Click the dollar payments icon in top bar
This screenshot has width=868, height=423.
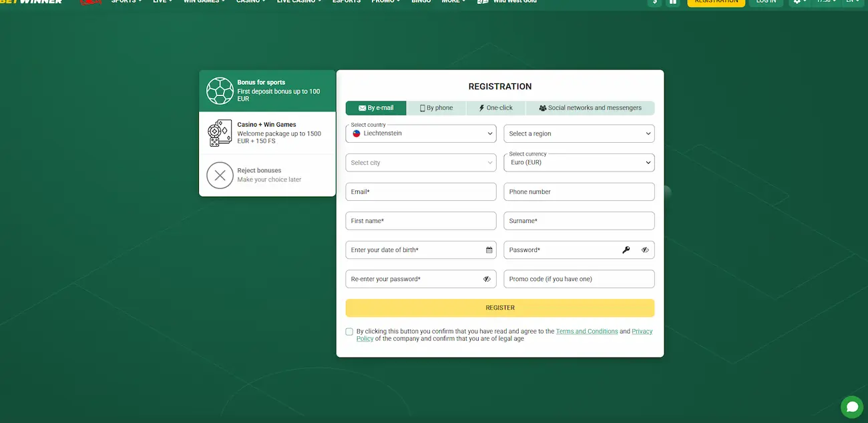tap(655, 2)
